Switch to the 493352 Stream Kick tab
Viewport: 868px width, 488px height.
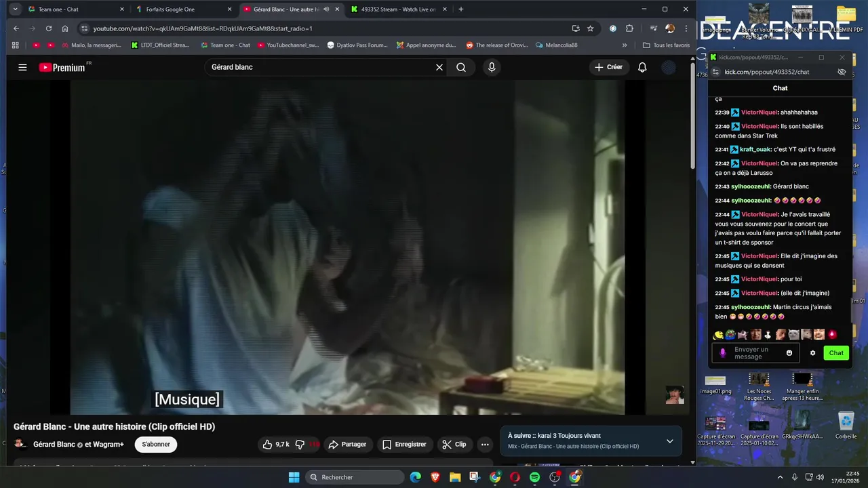click(x=399, y=9)
